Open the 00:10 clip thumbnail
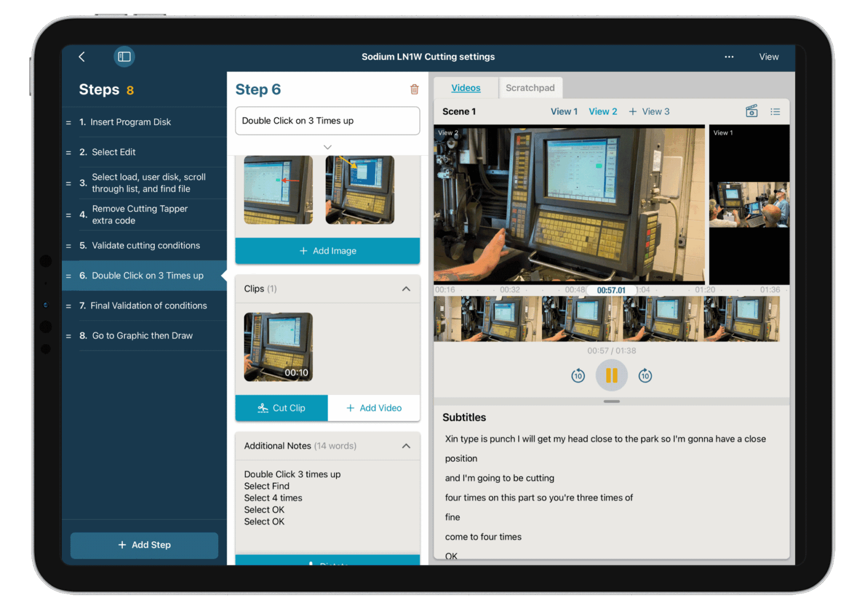 click(278, 346)
